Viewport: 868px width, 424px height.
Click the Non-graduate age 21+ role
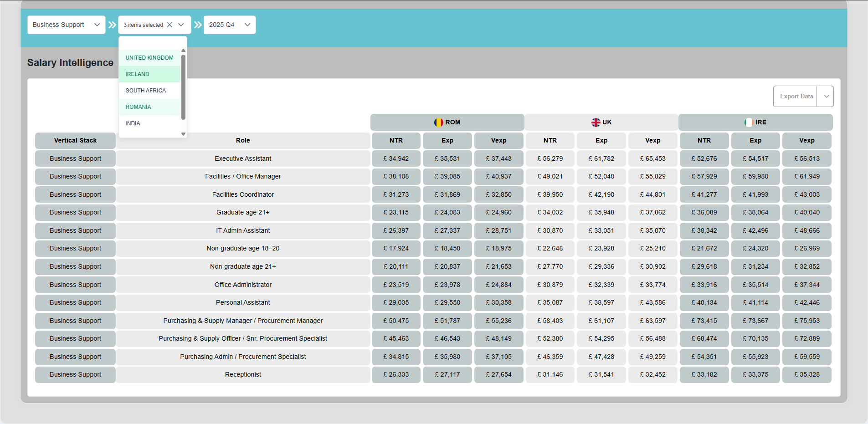[x=243, y=267]
